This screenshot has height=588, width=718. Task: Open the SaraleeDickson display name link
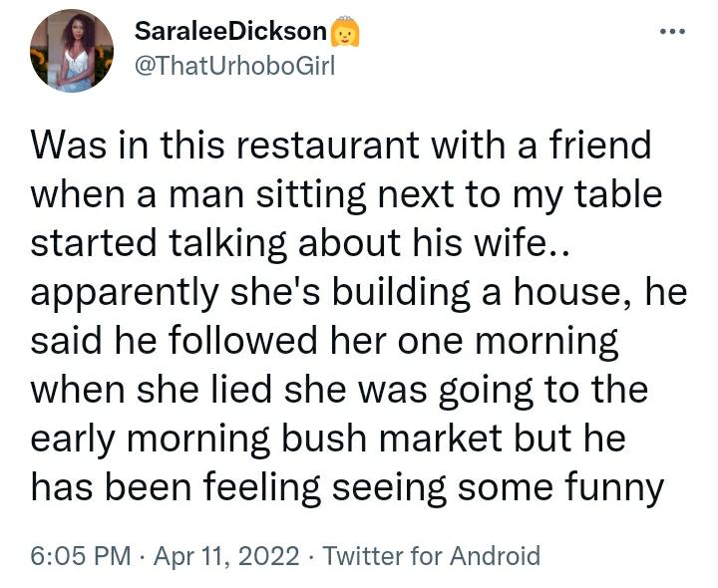[x=230, y=32]
